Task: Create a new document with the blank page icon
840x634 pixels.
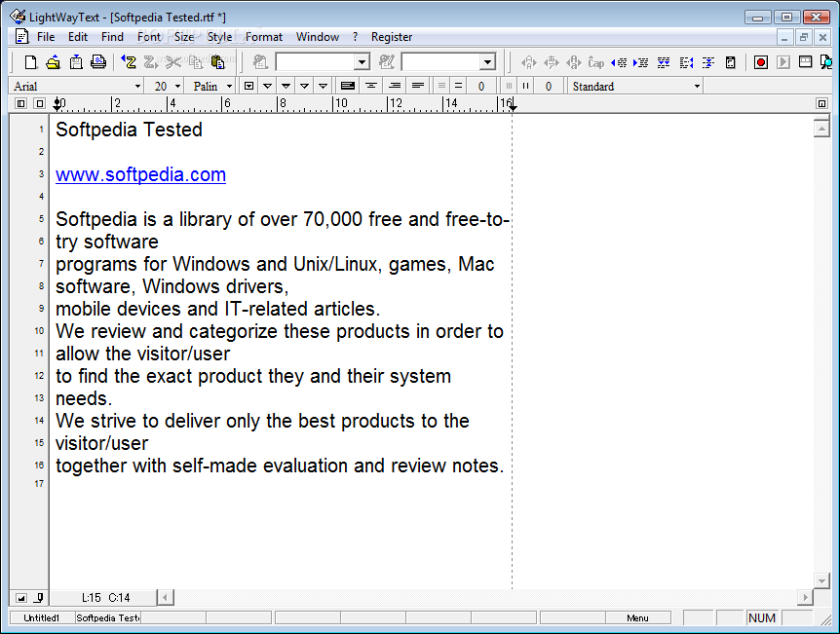Action: point(30,62)
